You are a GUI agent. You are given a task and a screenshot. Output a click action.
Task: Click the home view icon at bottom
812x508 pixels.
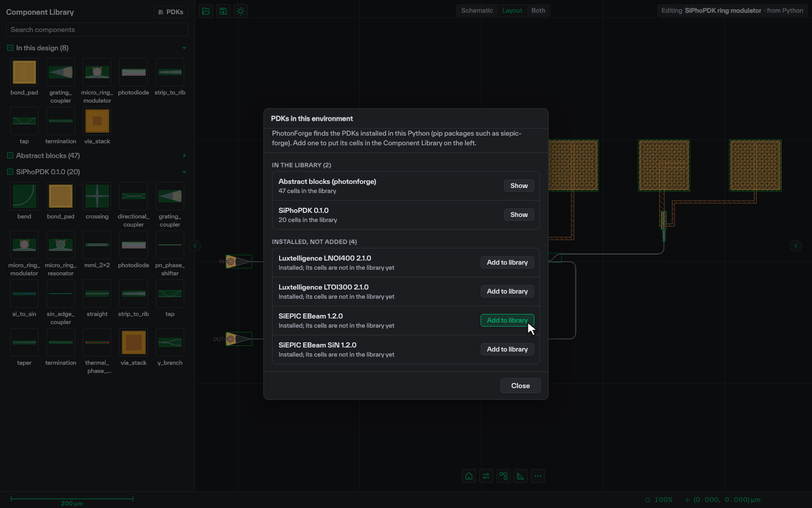click(469, 476)
